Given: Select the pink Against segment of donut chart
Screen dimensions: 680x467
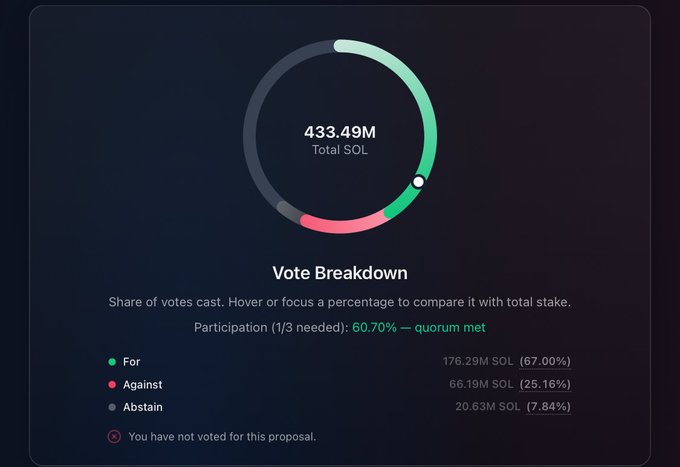Looking at the screenshot, I should point(343,226).
